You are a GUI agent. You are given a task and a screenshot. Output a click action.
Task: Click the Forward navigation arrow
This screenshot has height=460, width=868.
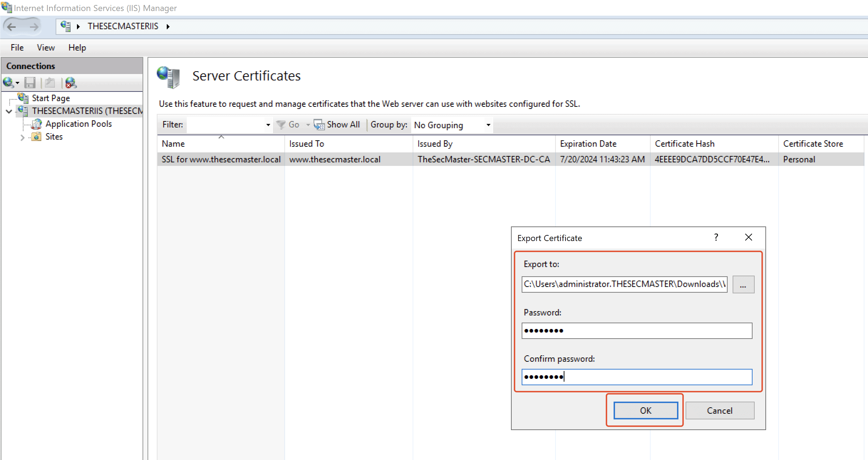point(34,27)
